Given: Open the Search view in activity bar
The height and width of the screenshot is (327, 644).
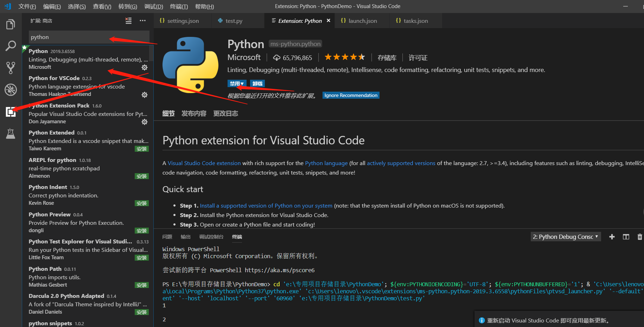Looking at the screenshot, I should (11, 46).
